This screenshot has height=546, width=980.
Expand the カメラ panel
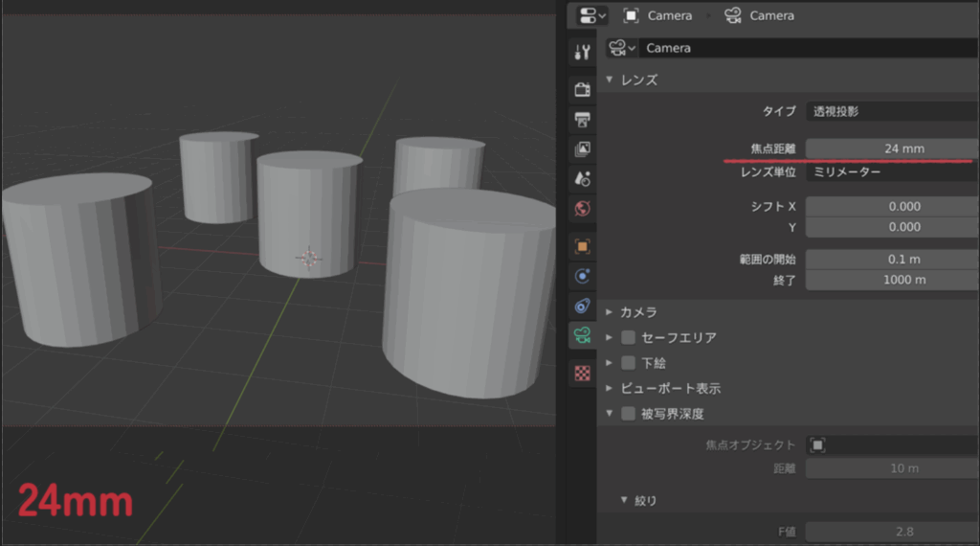pos(638,312)
